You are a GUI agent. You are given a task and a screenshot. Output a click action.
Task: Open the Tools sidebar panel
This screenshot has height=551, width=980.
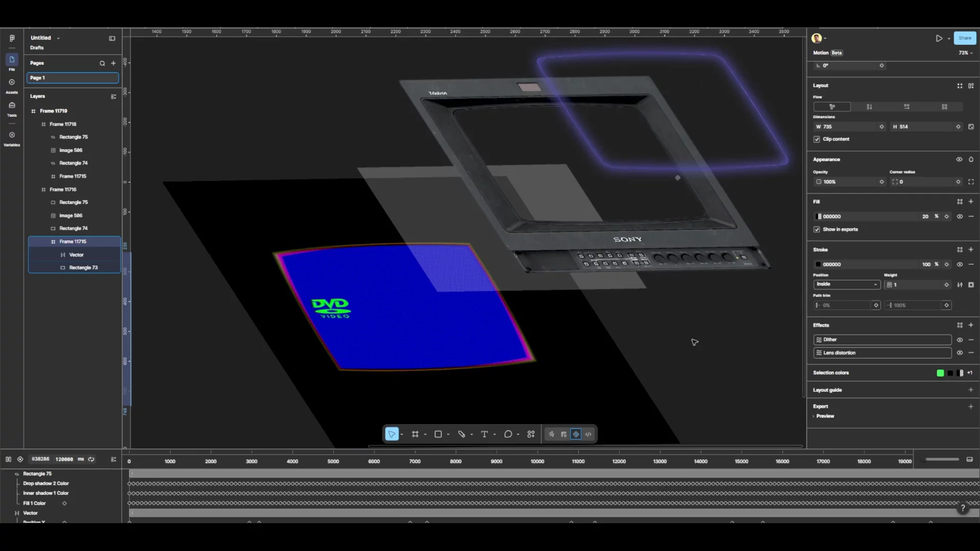tap(12, 108)
